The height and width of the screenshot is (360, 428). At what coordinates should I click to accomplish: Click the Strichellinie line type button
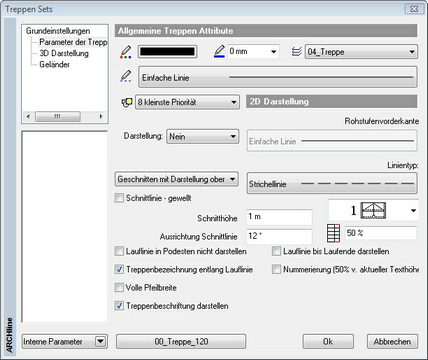pos(332,183)
